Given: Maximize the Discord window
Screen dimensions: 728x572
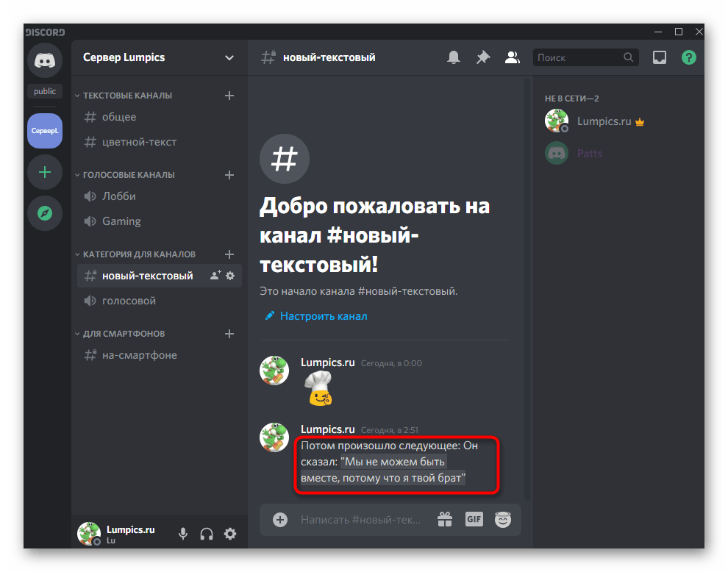Looking at the screenshot, I should coord(678,32).
